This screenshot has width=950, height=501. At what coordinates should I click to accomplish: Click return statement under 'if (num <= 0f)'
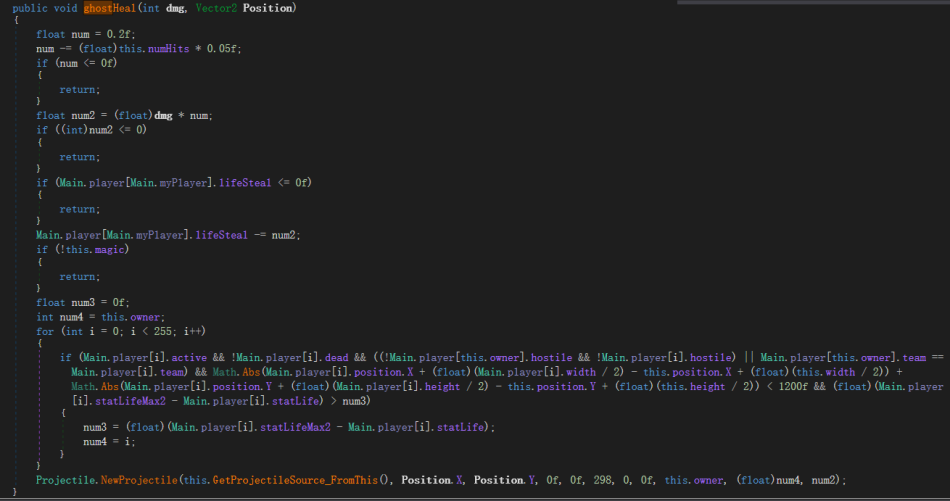[79, 90]
